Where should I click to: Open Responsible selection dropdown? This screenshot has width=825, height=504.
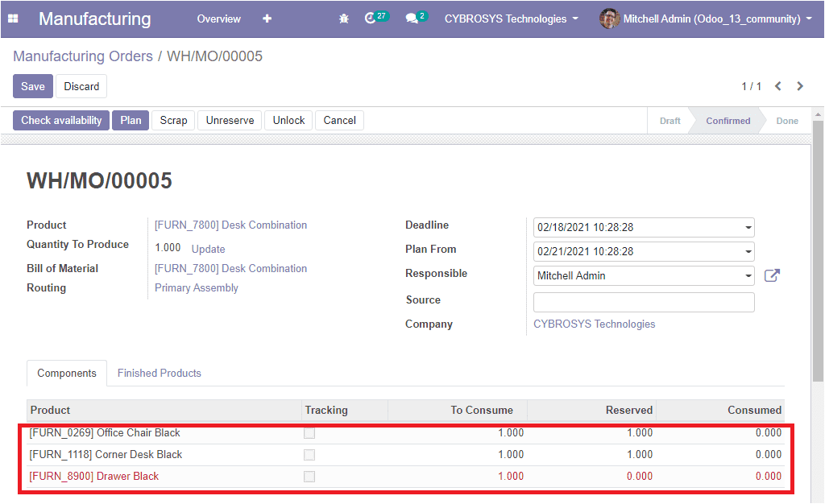[x=748, y=276]
